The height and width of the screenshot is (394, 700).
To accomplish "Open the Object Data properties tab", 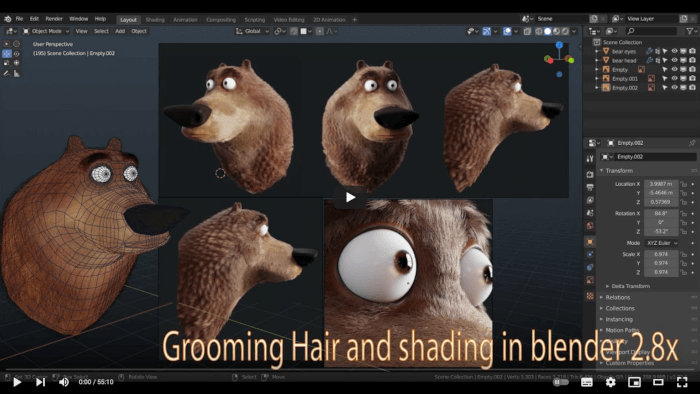I will coord(590,280).
